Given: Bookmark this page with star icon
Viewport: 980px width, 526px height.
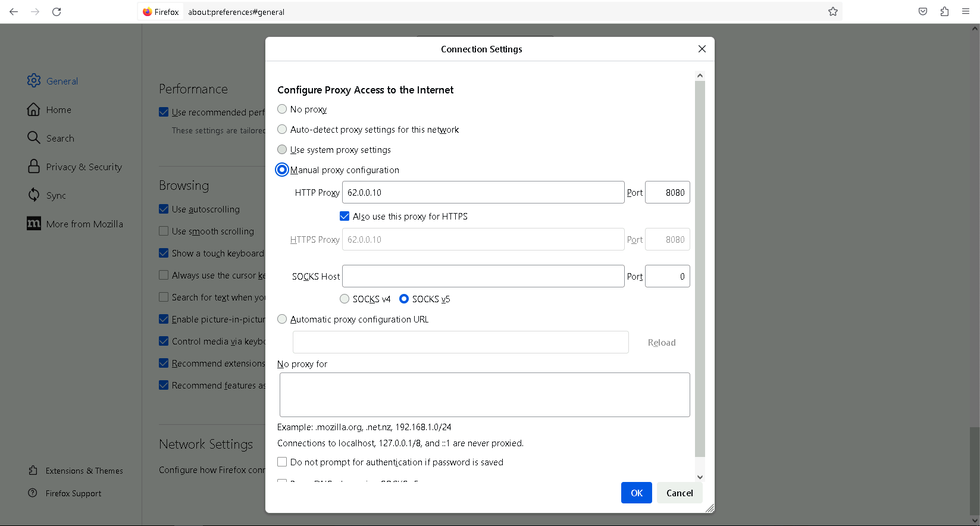Looking at the screenshot, I should tap(833, 12).
